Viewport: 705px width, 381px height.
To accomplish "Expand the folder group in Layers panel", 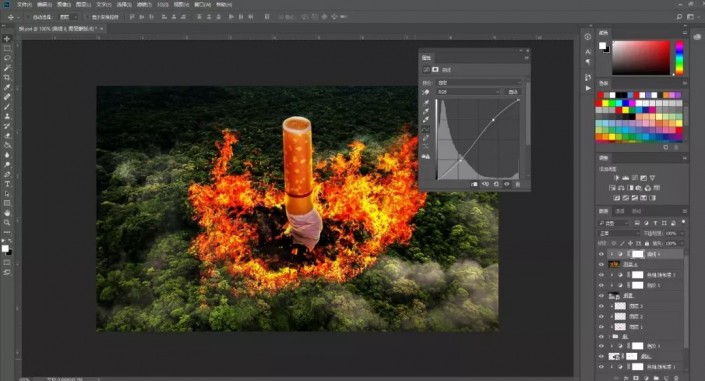I will pos(611,336).
